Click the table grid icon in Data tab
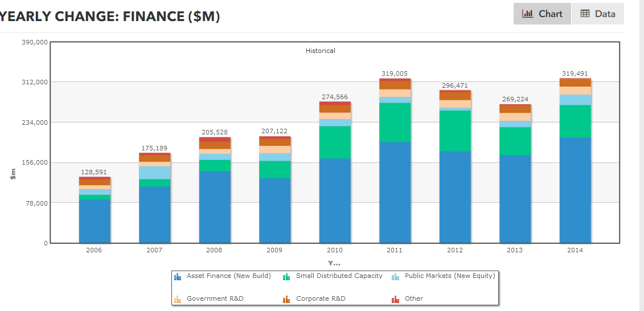Image resolution: width=644 pixels, height=311 pixels. tap(585, 14)
